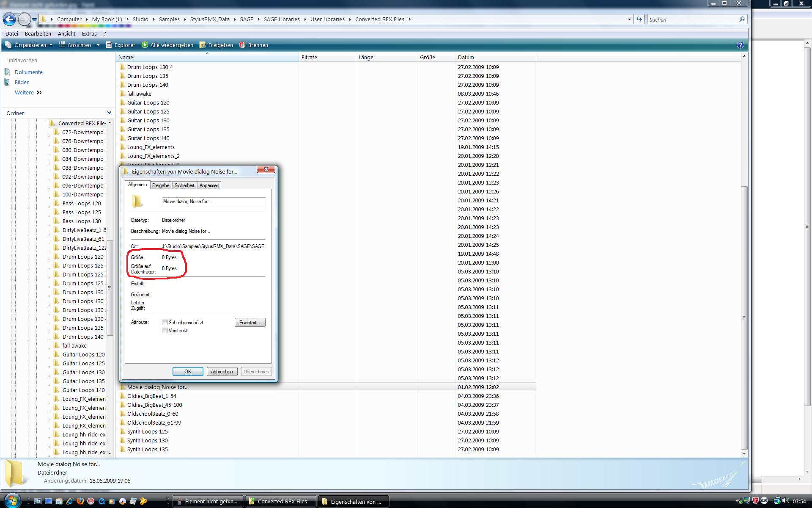Switch to the Sicherheit tab
The image size is (812, 508).
click(x=184, y=185)
